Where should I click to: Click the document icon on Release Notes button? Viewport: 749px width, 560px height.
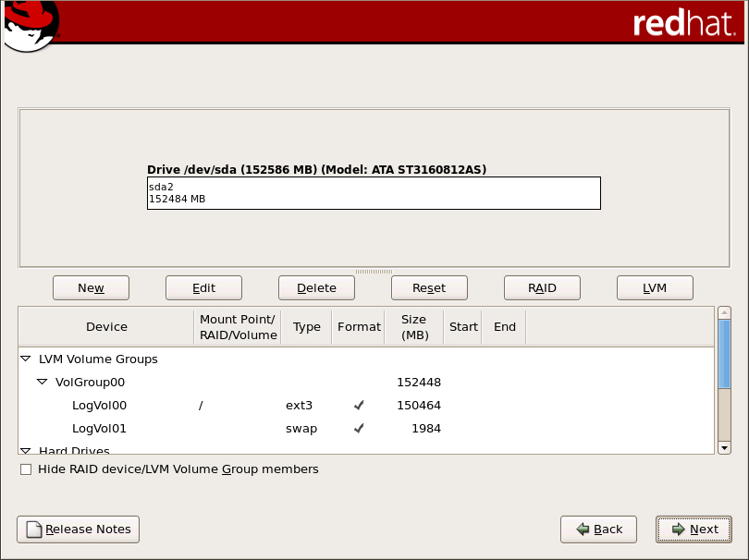(x=34, y=529)
